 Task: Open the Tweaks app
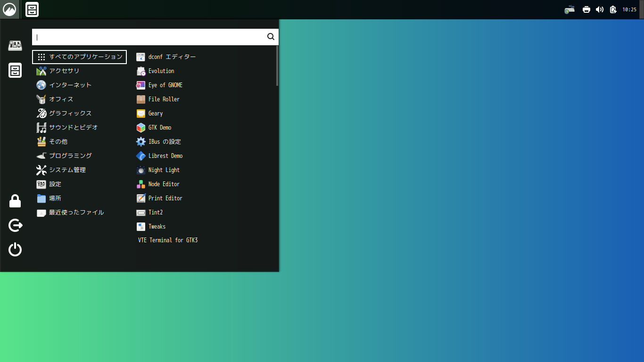coord(204,226)
